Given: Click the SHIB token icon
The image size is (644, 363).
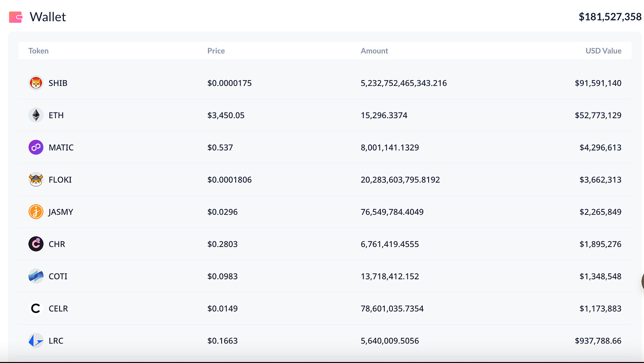Looking at the screenshot, I should click(36, 83).
